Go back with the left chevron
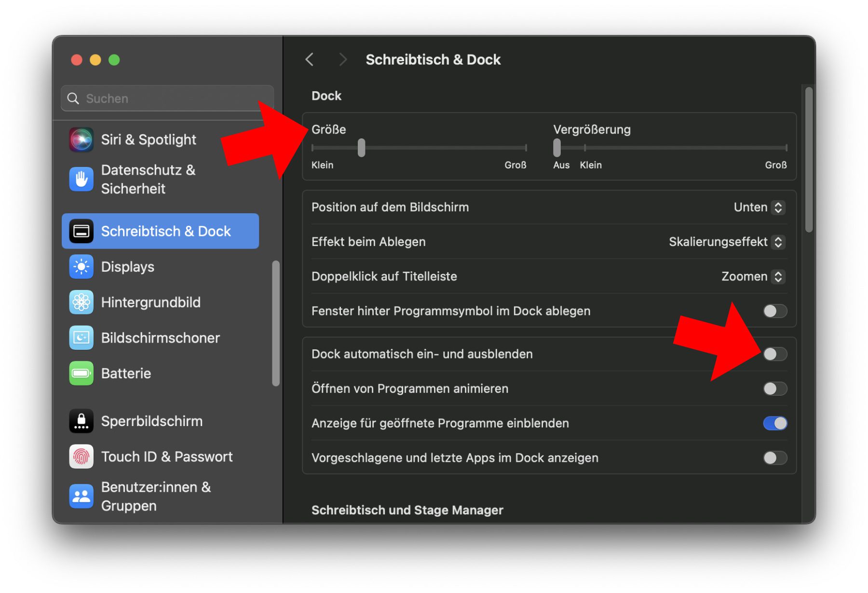The height and width of the screenshot is (593, 868). point(310,60)
